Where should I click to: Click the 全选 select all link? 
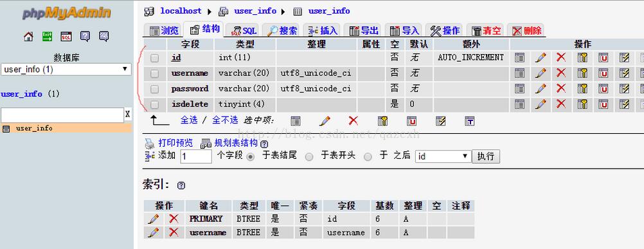pyautogui.click(x=189, y=120)
